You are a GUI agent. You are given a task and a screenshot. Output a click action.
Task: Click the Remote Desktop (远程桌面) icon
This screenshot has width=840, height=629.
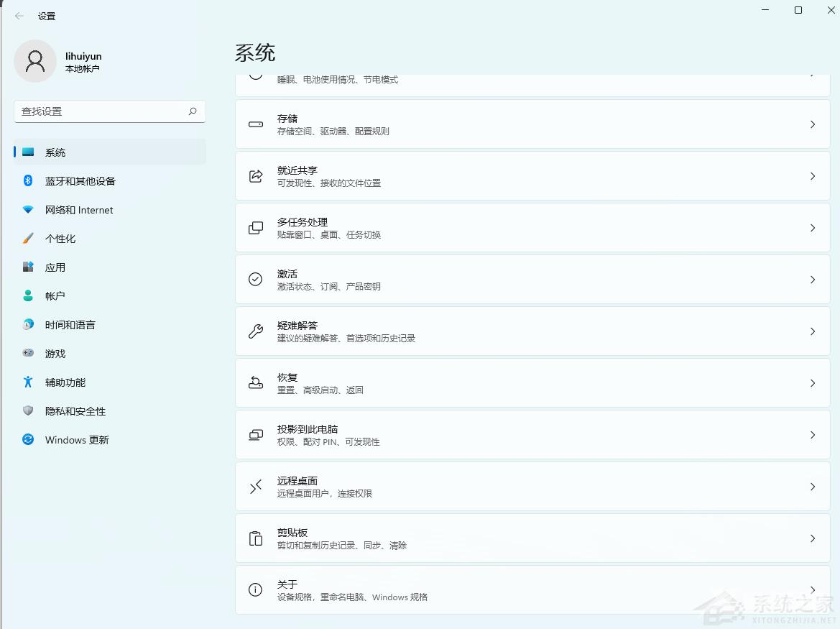tap(255, 486)
